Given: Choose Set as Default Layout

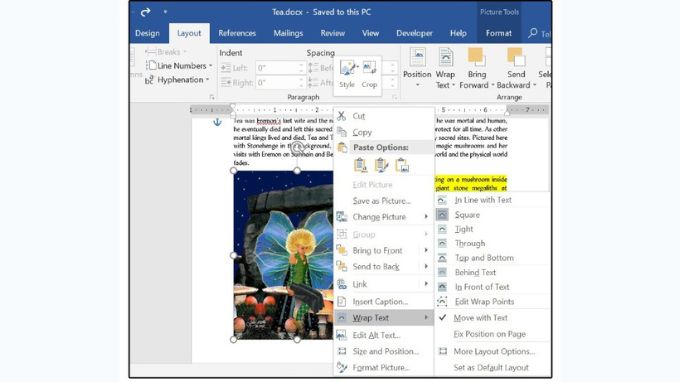Looking at the screenshot, I should point(492,368).
